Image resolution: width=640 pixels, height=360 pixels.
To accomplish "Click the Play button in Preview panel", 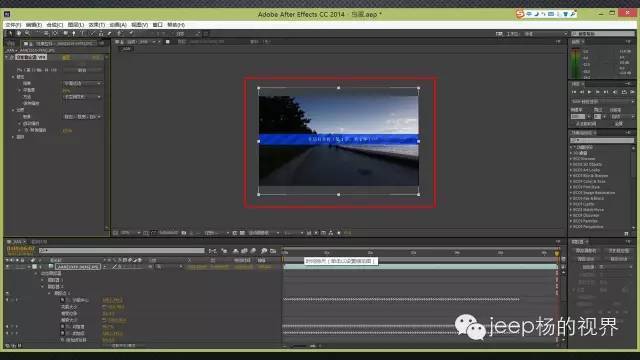I will [x=589, y=92].
